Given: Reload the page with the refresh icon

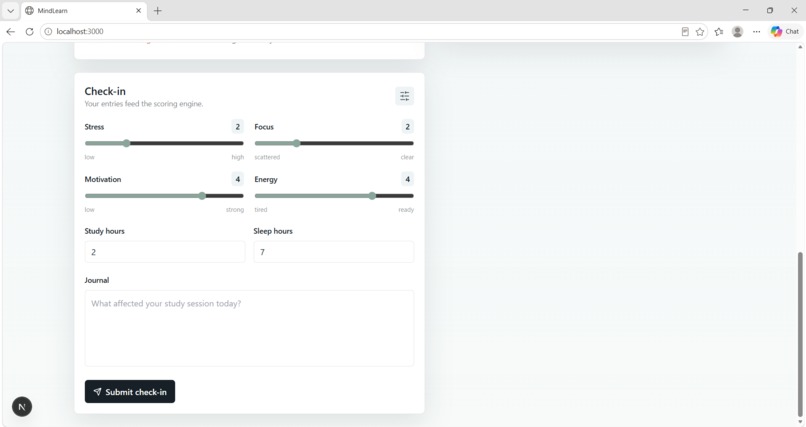Looking at the screenshot, I should pos(29,31).
